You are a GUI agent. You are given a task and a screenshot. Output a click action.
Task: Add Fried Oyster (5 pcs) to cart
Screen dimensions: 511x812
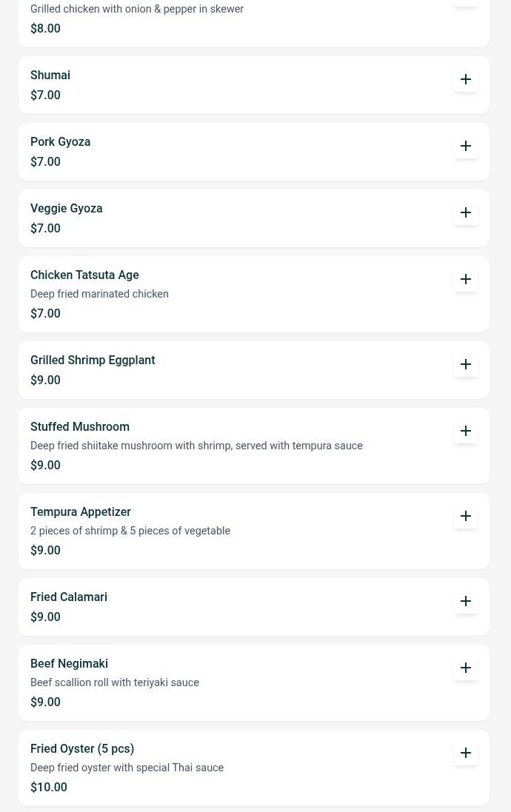click(x=466, y=753)
